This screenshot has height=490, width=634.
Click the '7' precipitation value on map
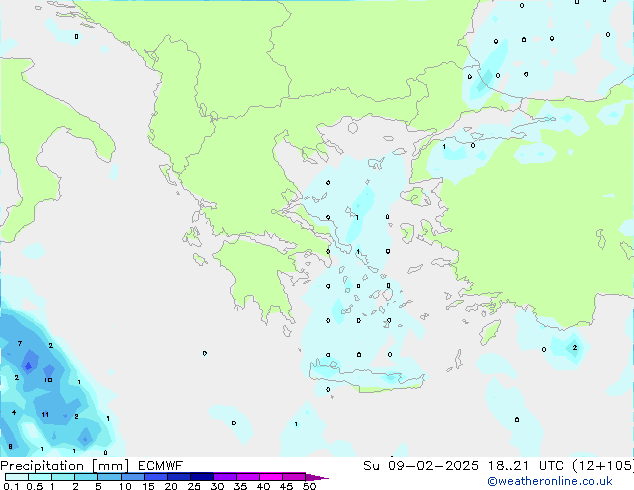click(x=20, y=344)
